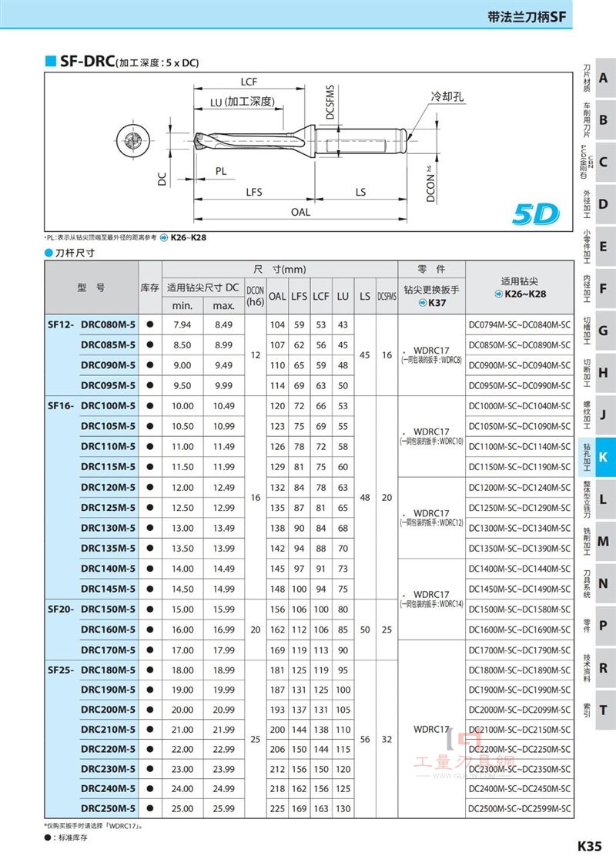
Task: Click the 带法兰刀柄SF header title
Action: click(527, 16)
